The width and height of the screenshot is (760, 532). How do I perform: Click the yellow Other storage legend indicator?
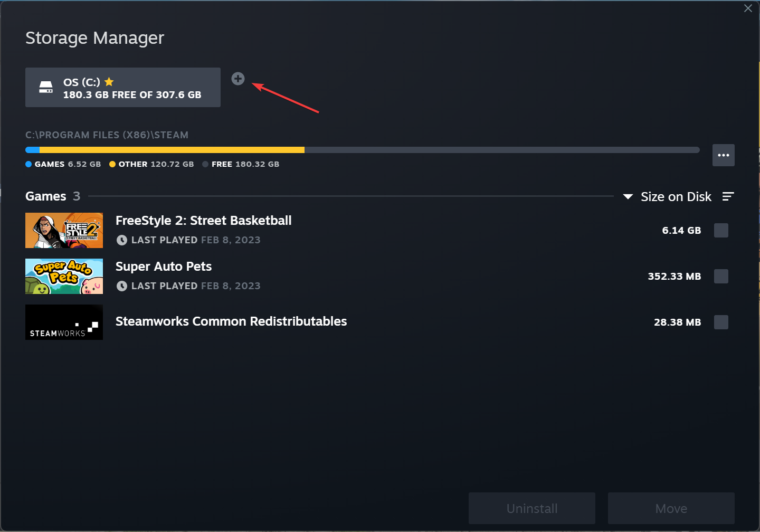(112, 164)
